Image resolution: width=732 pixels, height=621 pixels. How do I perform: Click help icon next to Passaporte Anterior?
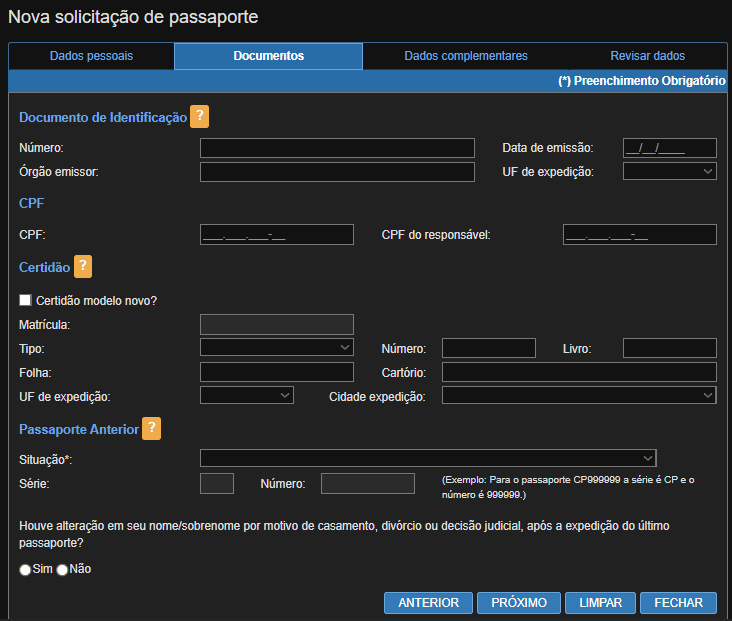(x=151, y=428)
